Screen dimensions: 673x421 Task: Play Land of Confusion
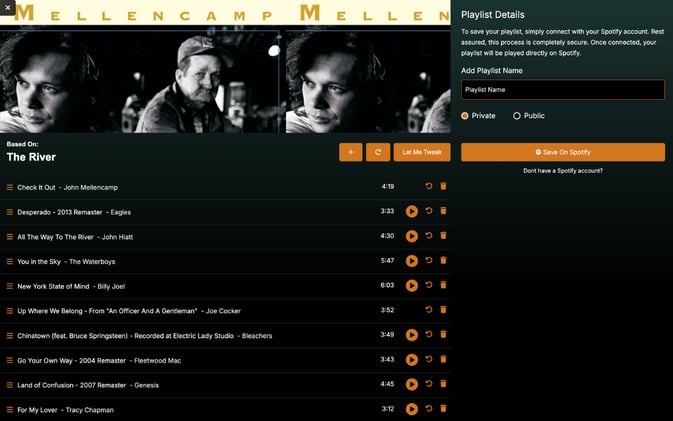tap(412, 385)
